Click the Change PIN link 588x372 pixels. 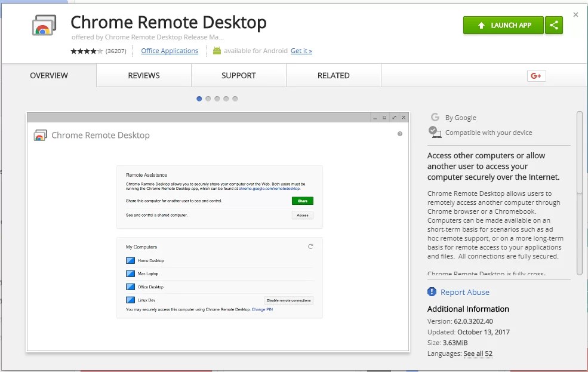click(x=262, y=310)
